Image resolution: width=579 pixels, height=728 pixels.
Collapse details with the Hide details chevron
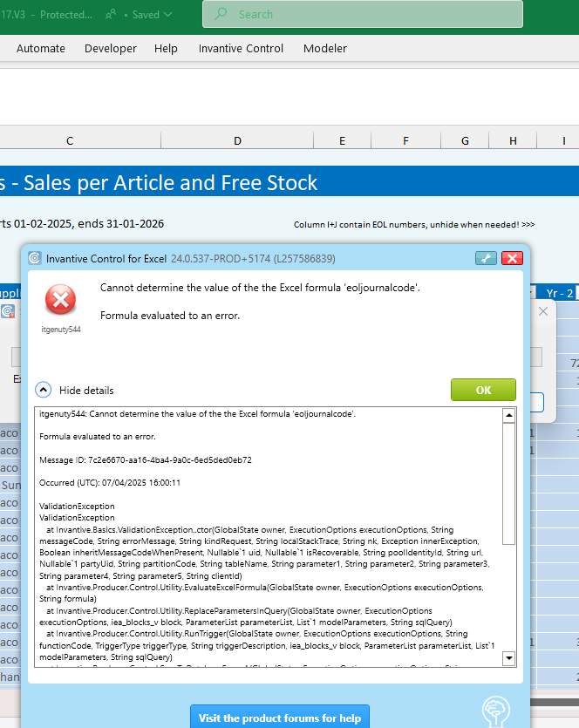[44, 390]
